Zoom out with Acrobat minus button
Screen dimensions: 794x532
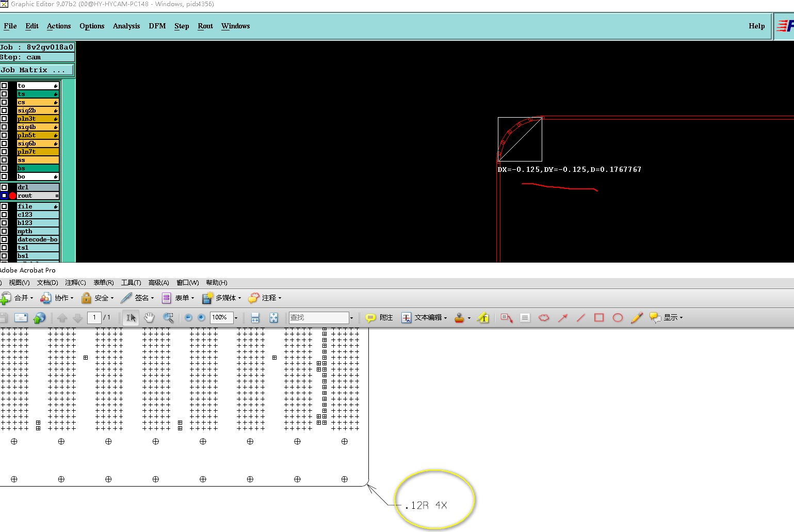(x=188, y=318)
